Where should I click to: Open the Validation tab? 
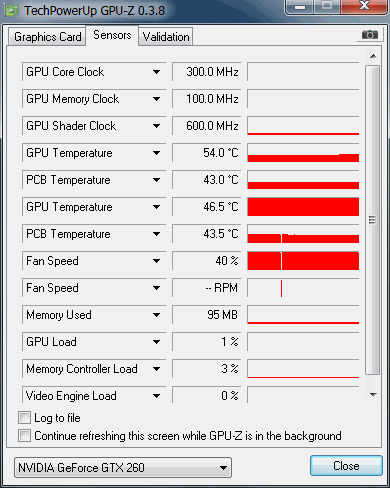point(166,37)
